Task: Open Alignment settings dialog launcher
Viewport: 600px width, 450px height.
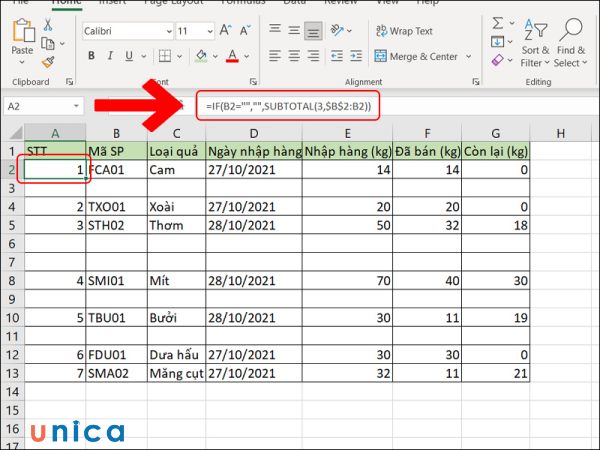Action: pos(476,82)
